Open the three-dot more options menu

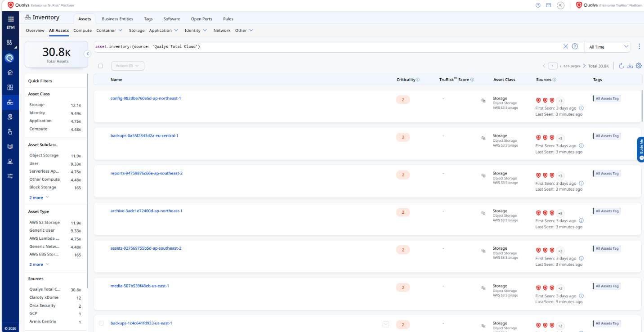pos(640,47)
